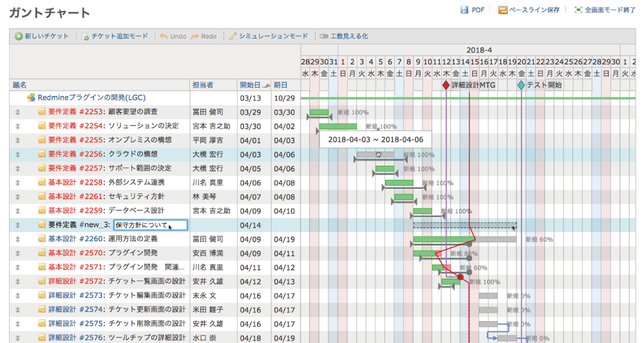Toggle the 工数見える化 switch
This screenshot has height=343, width=644.
click(324, 36)
